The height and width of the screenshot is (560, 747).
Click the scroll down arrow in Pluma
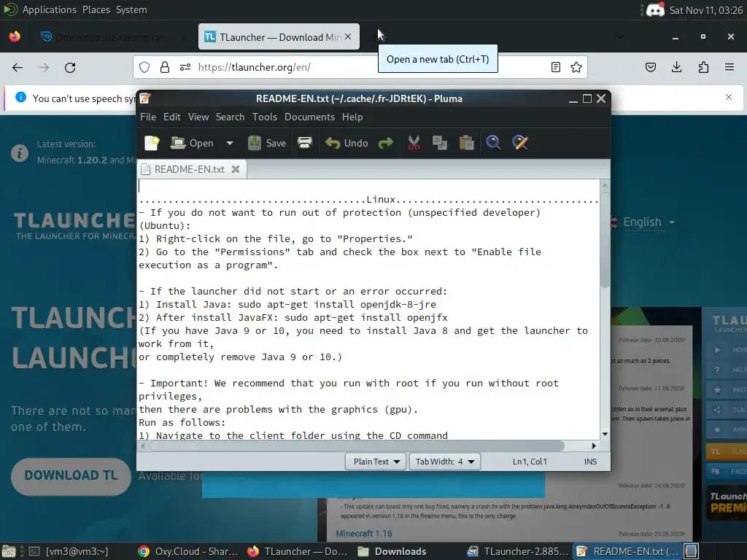pyautogui.click(x=605, y=434)
